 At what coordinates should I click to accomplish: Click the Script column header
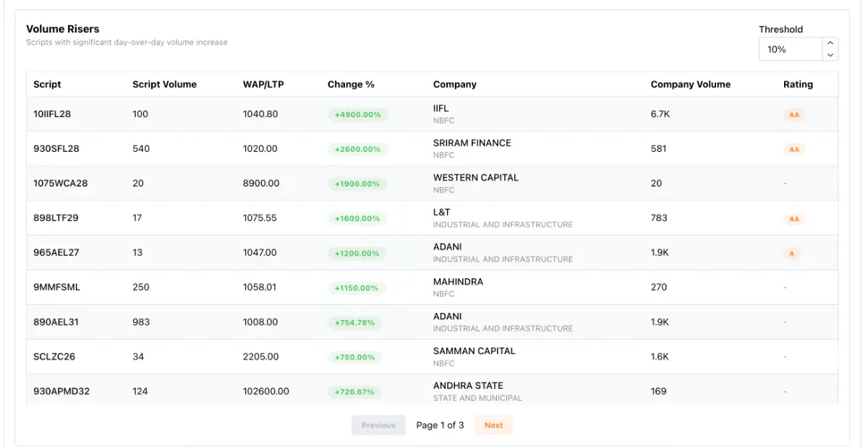[47, 85]
